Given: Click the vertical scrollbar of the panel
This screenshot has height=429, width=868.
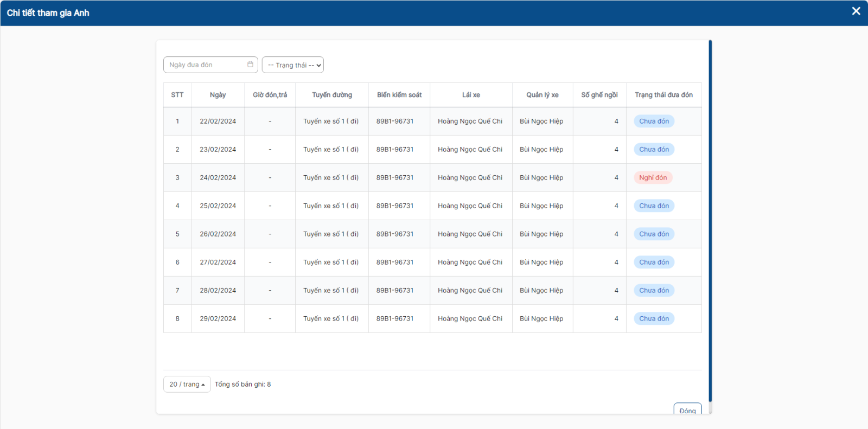Looking at the screenshot, I should click(710, 217).
